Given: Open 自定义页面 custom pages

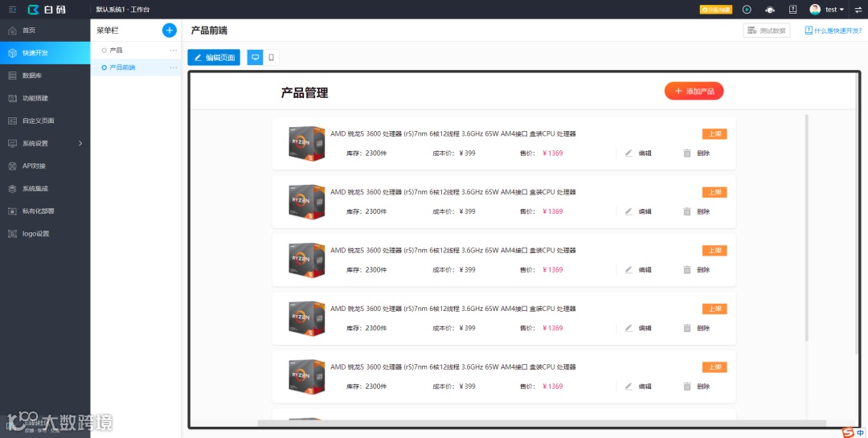Looking at the screenshot, I should pos(45,121).
